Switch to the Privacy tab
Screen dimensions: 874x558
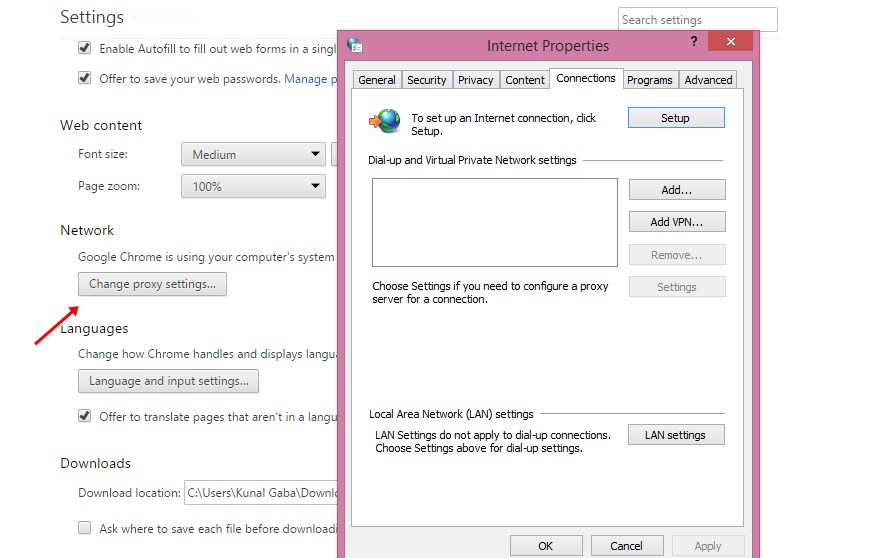click(475, 80)
